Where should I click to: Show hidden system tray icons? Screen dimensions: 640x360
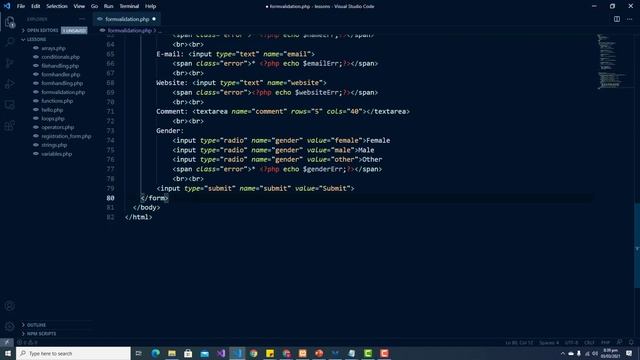[563, 353]
